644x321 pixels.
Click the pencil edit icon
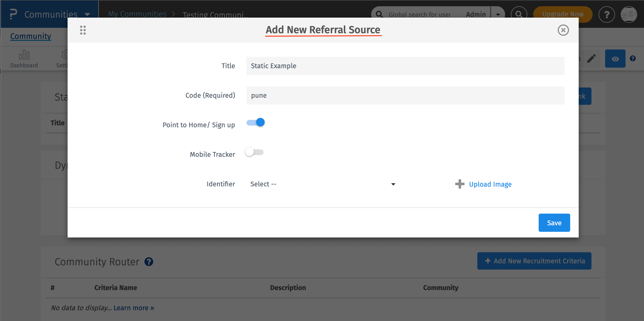click(591, 59)
